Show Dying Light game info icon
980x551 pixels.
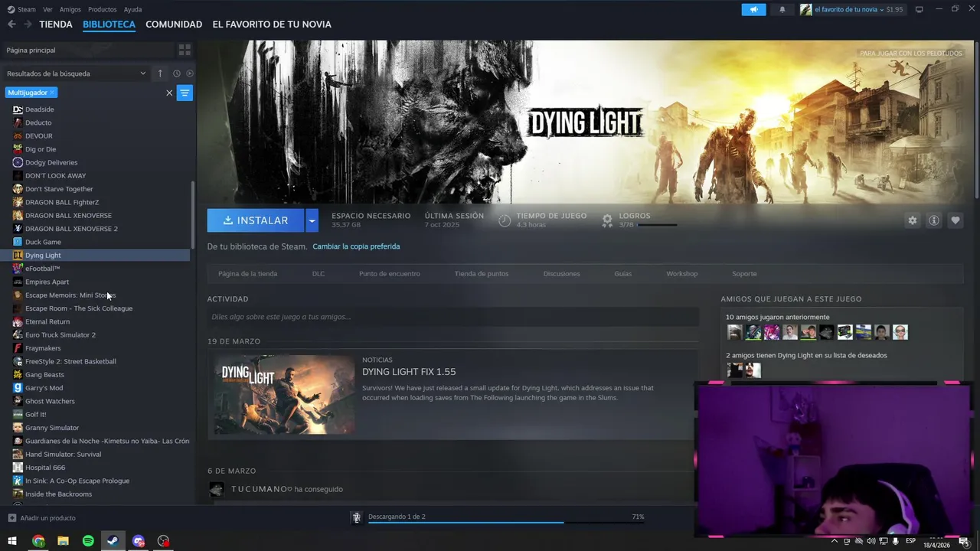pyautogui.click(x=933, y=220)
